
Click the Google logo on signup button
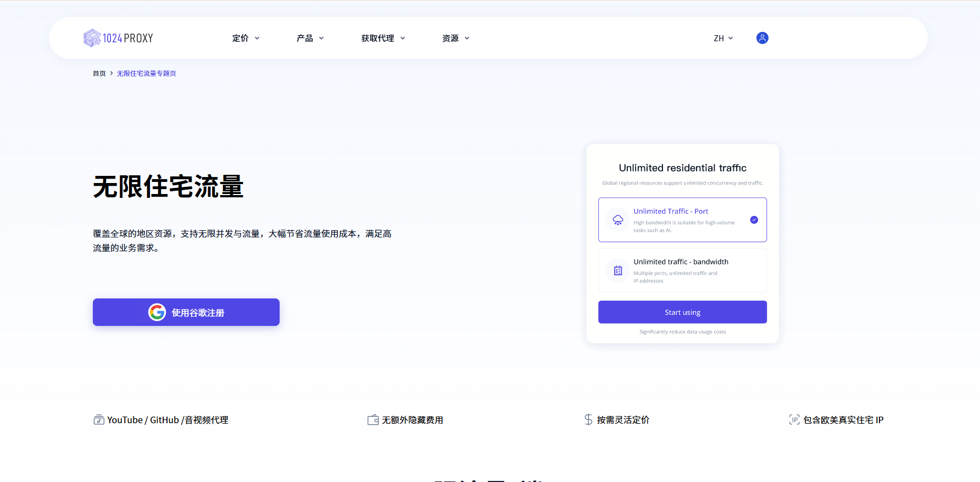pos(157,312)
